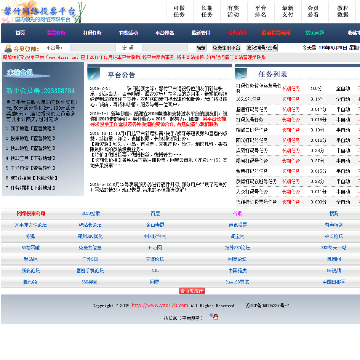Click the red button above the footer
Image resolution: width=360 pixels, height=360 pixels.
click(x=192, y=291)
